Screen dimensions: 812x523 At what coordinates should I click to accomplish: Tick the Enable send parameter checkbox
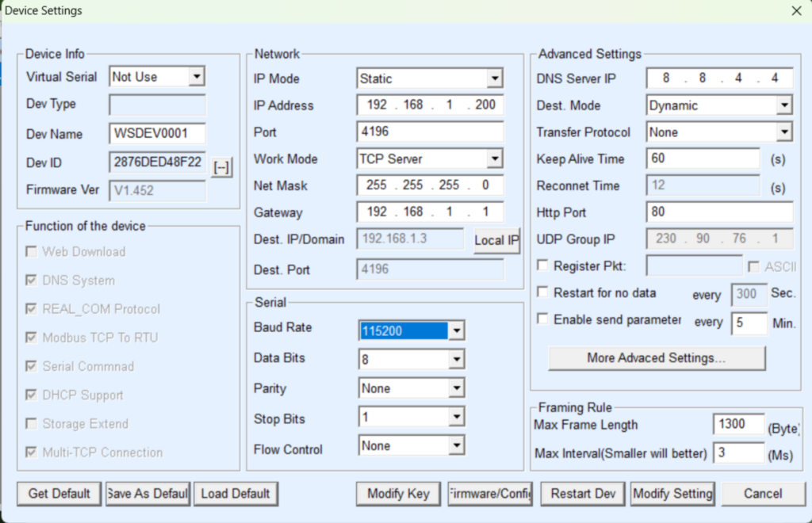point(542,319)
